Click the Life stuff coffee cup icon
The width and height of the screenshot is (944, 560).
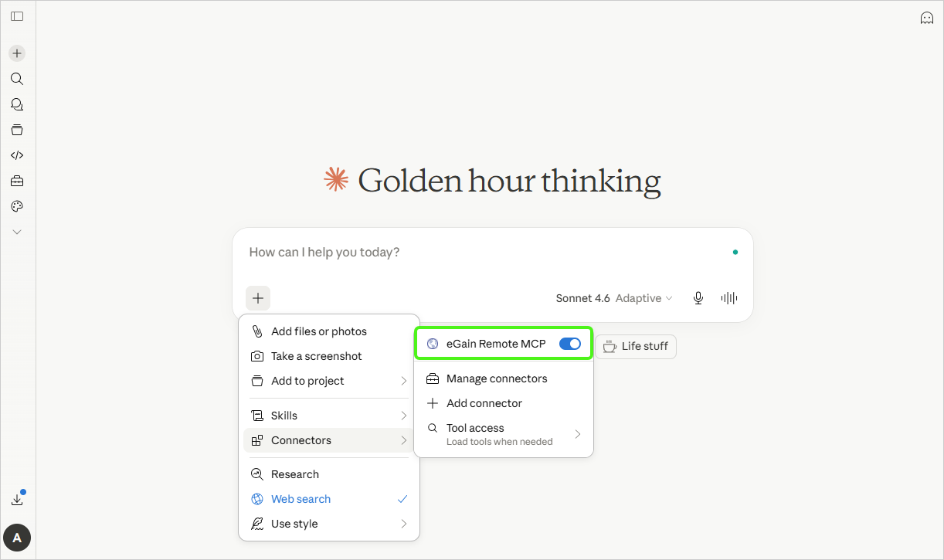pos(610,346)
